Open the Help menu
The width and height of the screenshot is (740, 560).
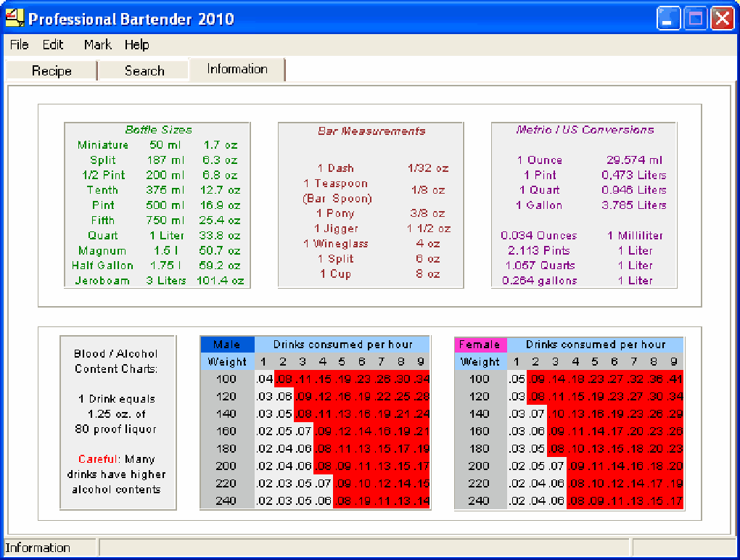(x=136, y=45)
